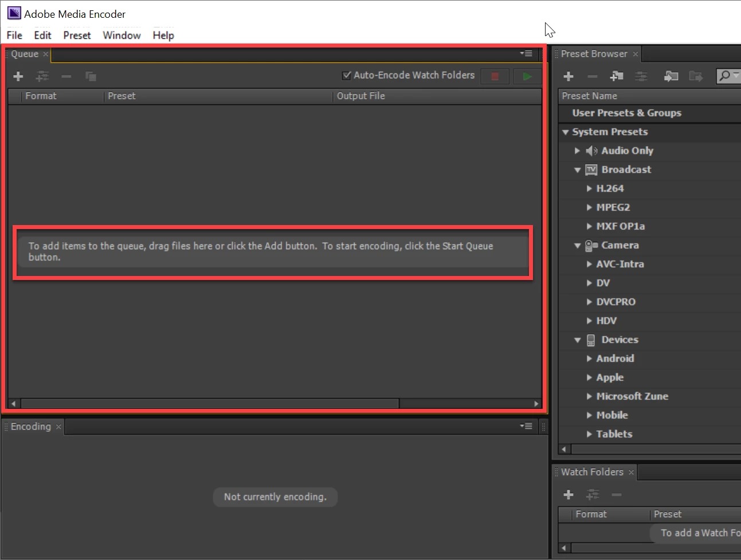Click Delete Preset minus icon in Preset Browser
This screenshot has width=741, height=560.
[x=593, y=76]
